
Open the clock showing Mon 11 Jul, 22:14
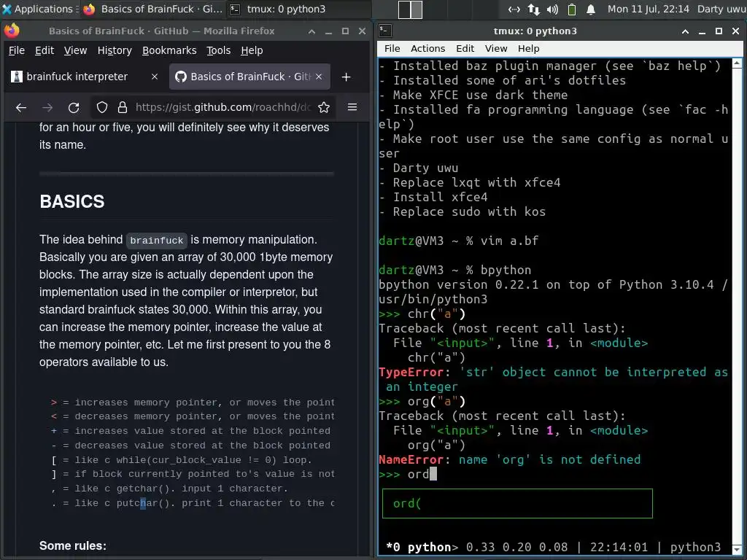point(648,9)
